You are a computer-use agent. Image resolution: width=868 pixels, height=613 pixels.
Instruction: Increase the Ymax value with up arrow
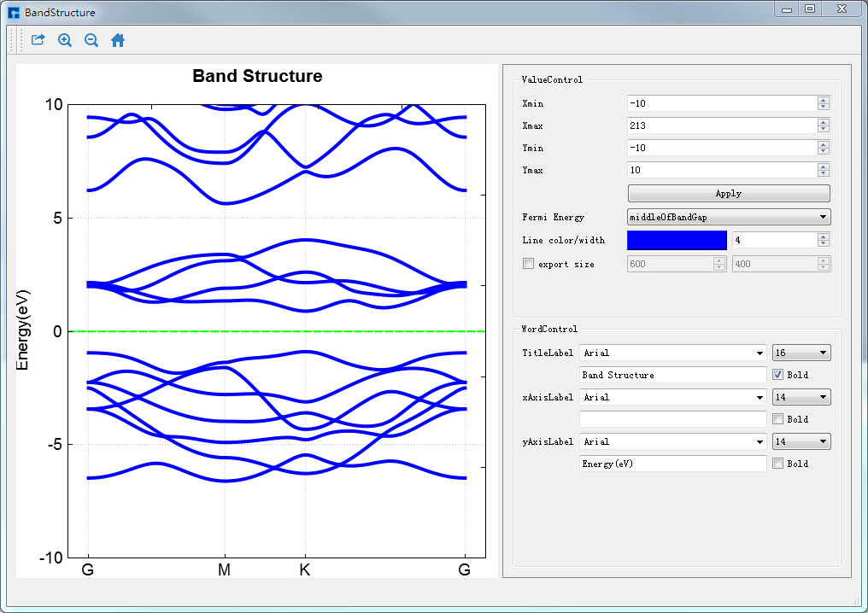[x=824, y=166]
